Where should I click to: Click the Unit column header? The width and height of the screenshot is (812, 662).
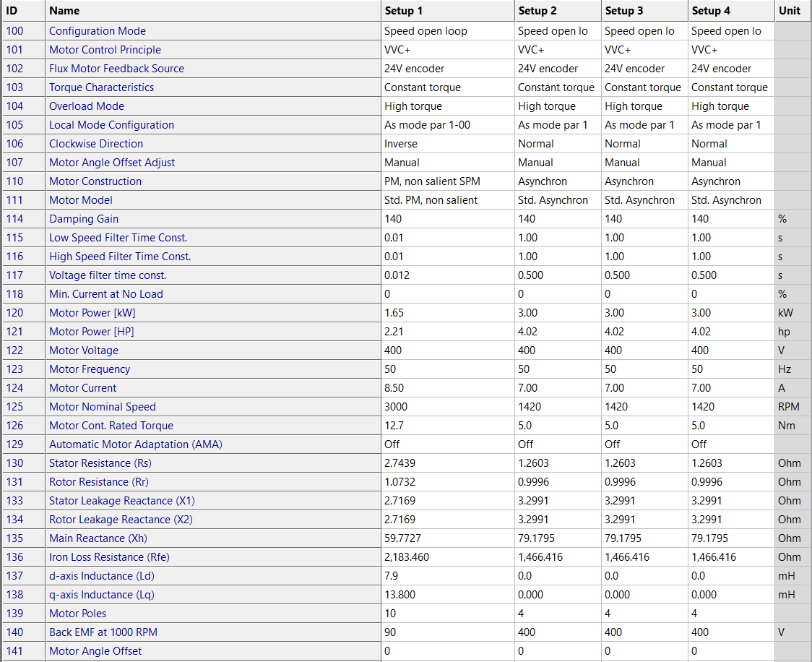coord(792,11)
